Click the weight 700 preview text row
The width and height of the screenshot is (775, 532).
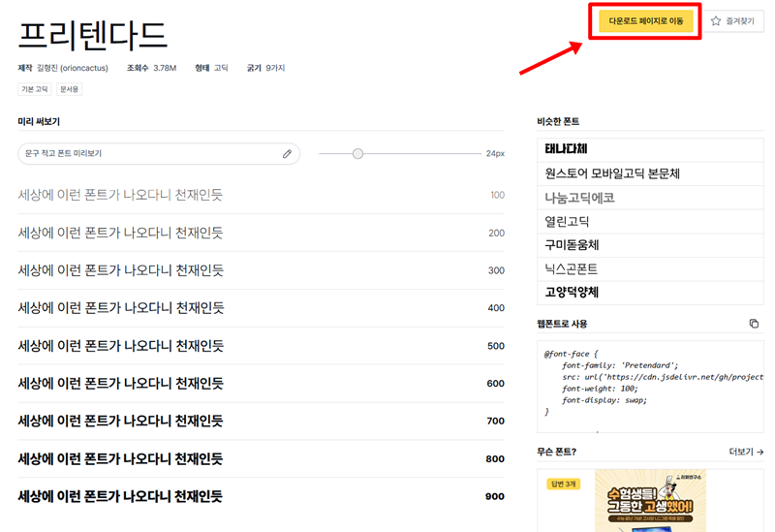[261, 421]
